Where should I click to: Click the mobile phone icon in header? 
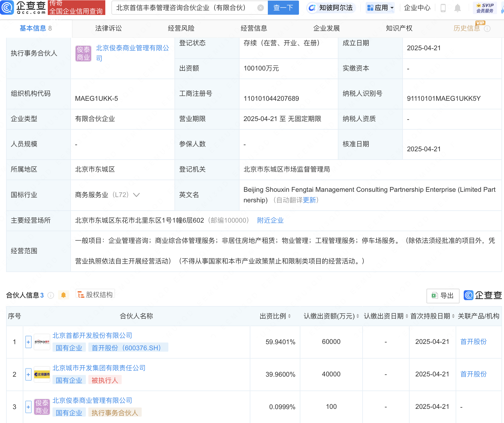[x=443, y=8]
